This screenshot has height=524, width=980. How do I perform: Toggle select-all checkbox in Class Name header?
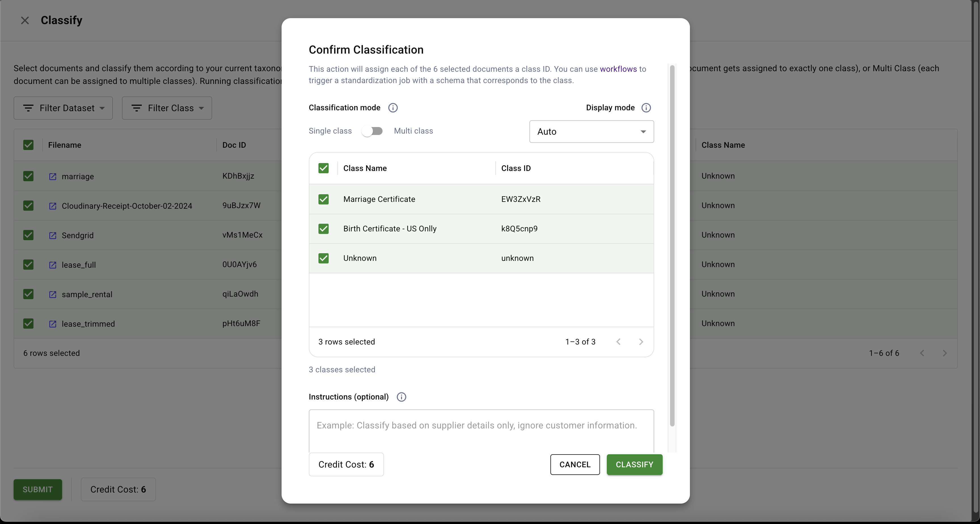point(323,168)
